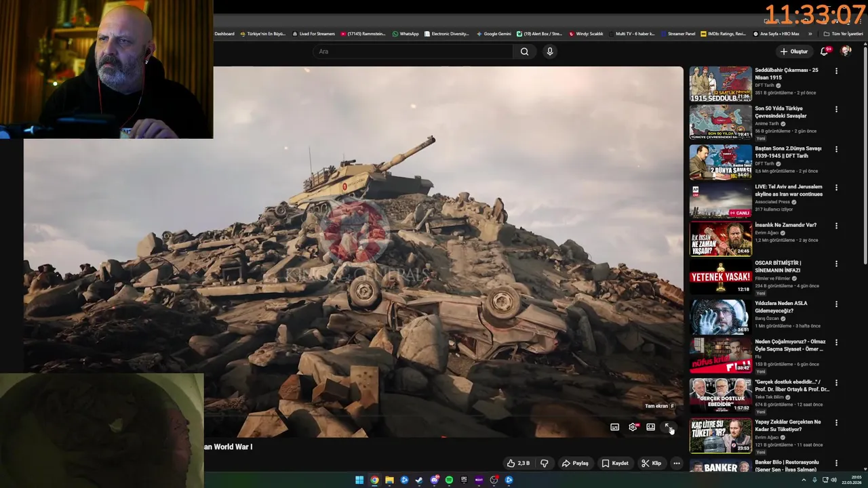Image resolution: width=868 pixels, height=488 pixels.
Task: Open the Rammstein YouTube bookmark
Action: tap(363, 34)
